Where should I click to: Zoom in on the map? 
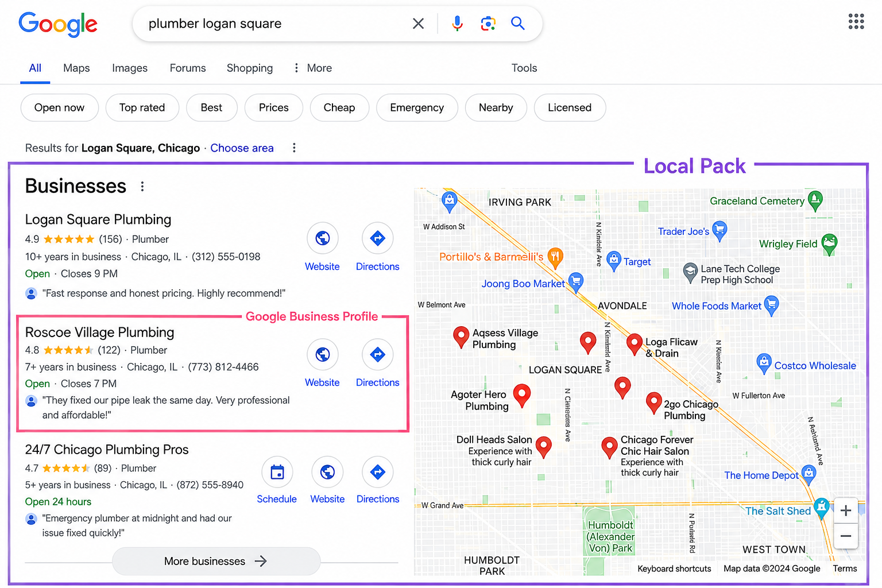846,510
